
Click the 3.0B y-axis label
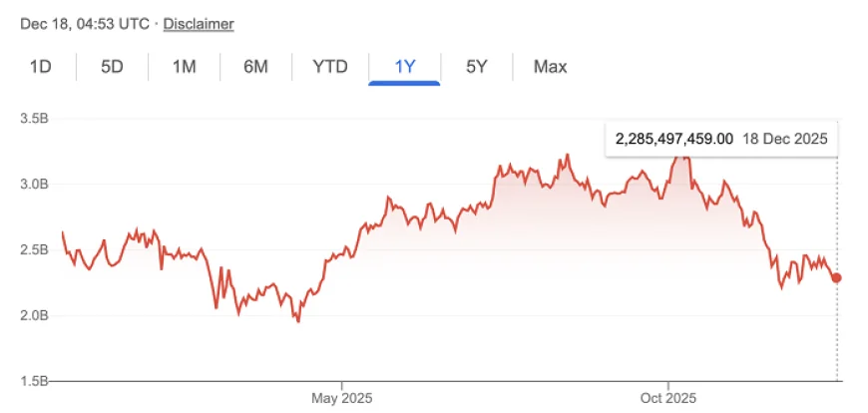35,184
